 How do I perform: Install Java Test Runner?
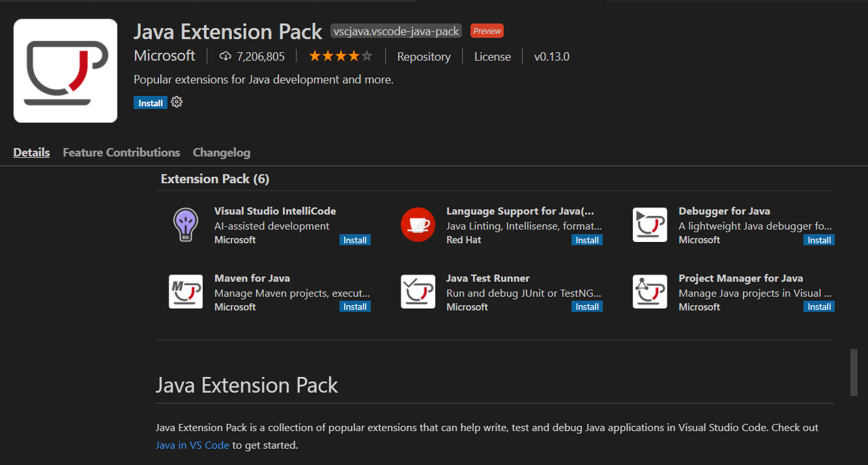click(x=587, y=307)
